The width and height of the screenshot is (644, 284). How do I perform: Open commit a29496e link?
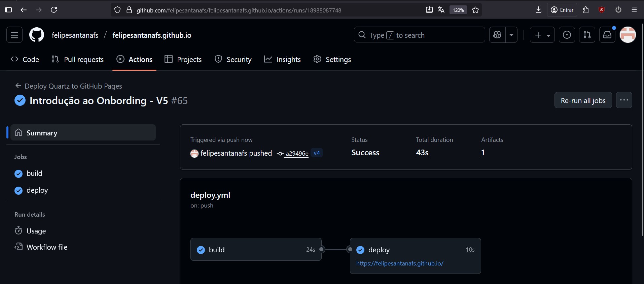tap(297, 154)
